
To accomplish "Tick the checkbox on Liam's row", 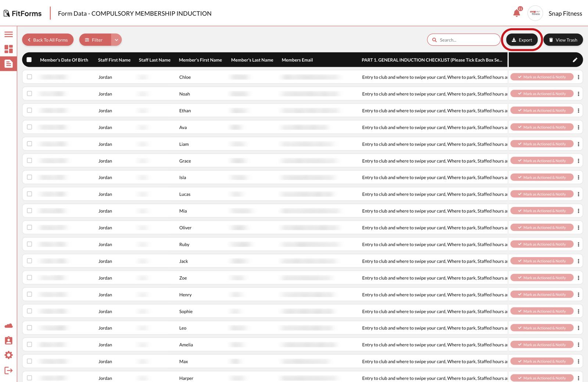I will pyautogui.click(x=29, y=144).
